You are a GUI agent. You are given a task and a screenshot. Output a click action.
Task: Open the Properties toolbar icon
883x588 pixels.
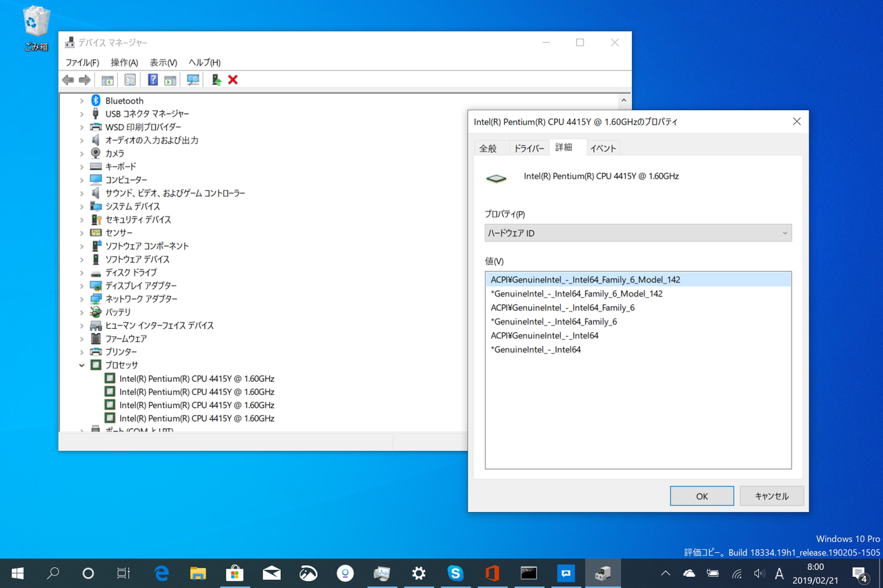click(130, 79)
